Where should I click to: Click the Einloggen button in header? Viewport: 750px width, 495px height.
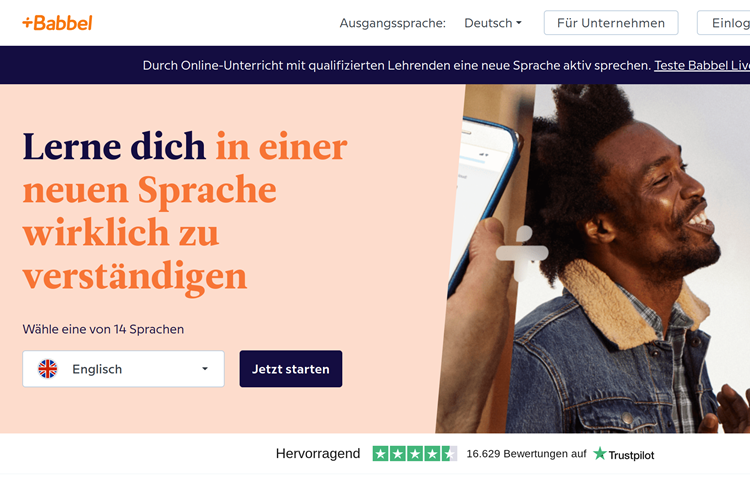click(x=724, y=23)
